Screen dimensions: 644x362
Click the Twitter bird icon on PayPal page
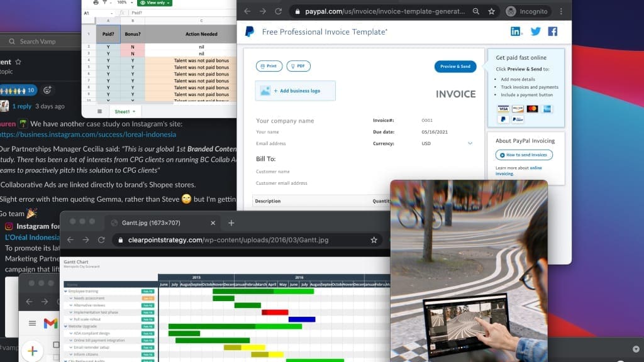click(535, 31)
